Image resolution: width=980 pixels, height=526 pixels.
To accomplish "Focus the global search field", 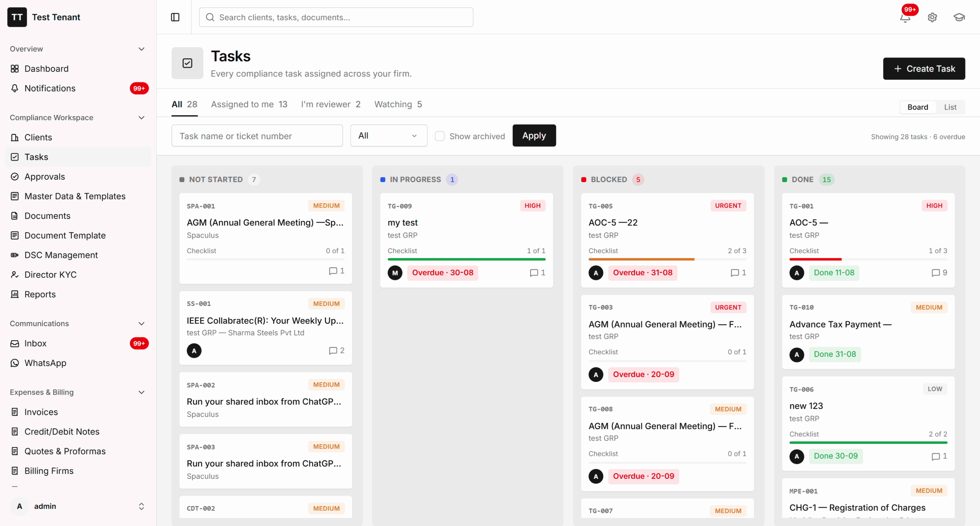I will [x=336, y=17].
